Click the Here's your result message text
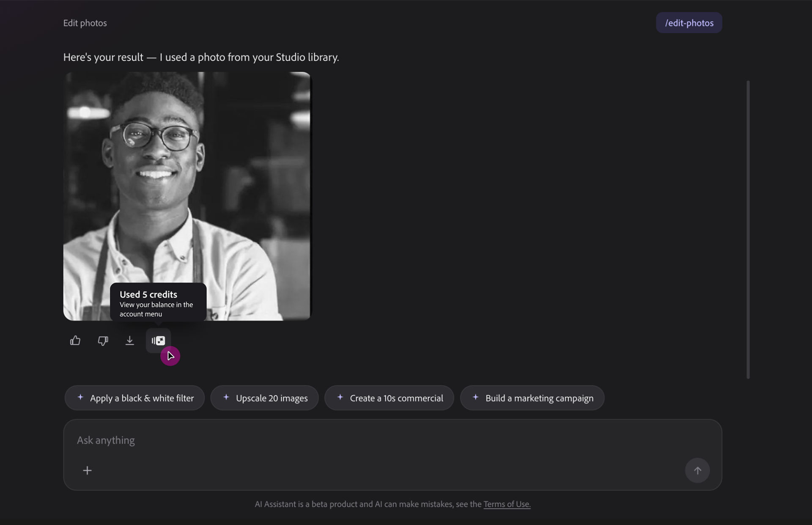The width and height of the screenshot is (812, 525). point(201,57)
